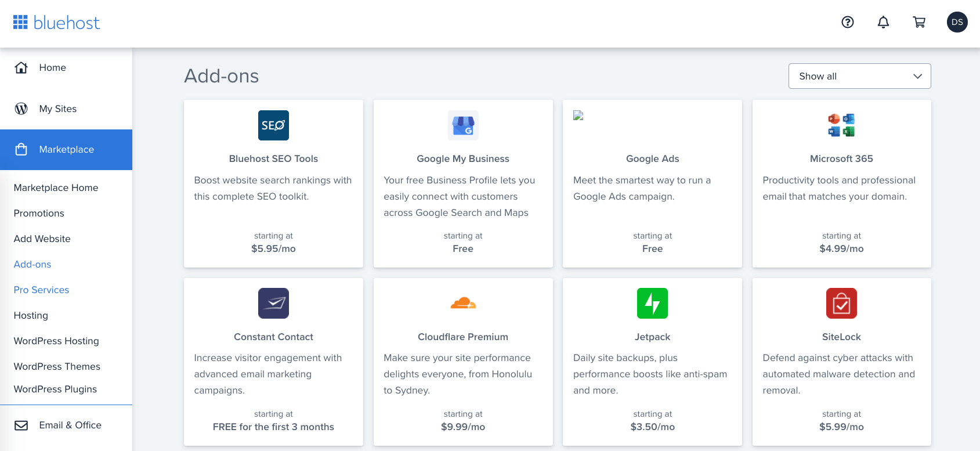Click the Bluehost SEO Tools icon
The height and width of the screenshot is (451, 980).
[x=273, y=125]
